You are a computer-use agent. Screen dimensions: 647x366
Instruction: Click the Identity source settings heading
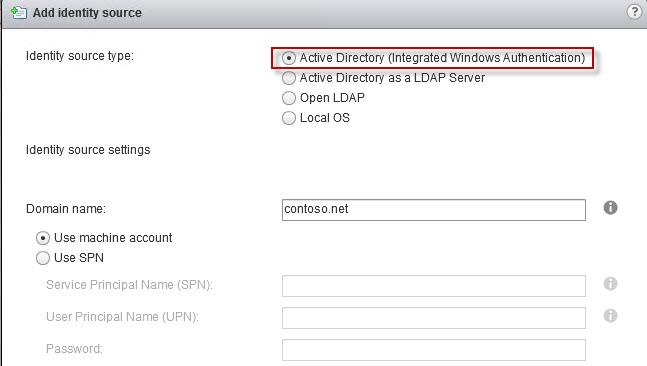click(88, 150)
